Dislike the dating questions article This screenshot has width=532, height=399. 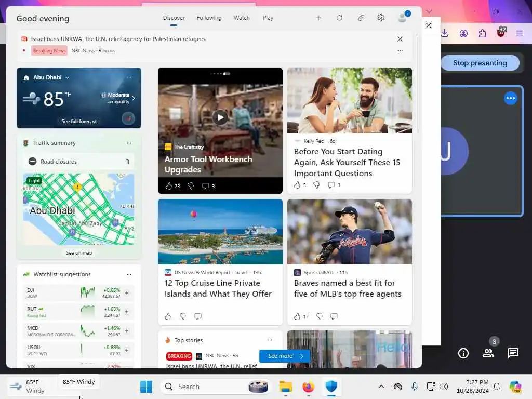(x=316, y=185)
